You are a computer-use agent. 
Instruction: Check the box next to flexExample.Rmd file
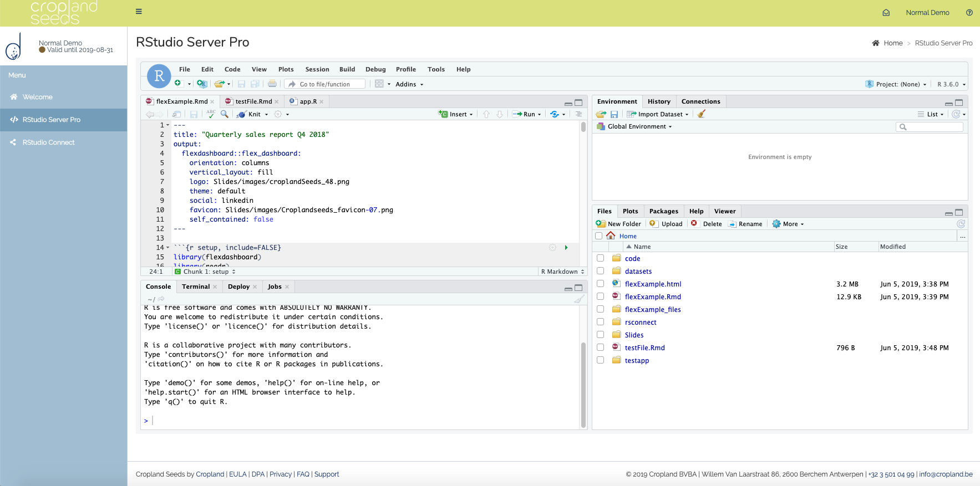(x=600, y=296)
